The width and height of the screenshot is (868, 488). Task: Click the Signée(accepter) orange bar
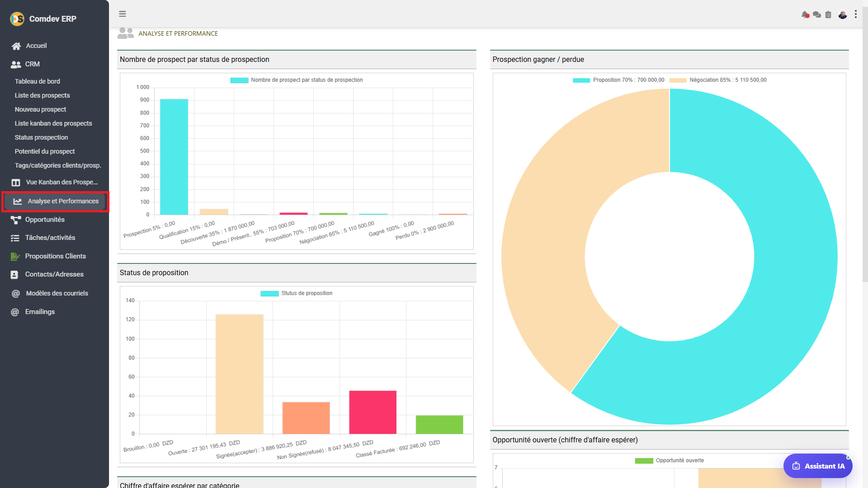(306, 418)
